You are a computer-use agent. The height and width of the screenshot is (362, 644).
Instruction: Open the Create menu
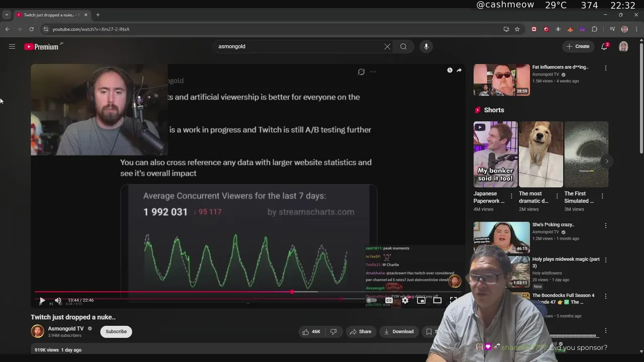coord(578,46)
